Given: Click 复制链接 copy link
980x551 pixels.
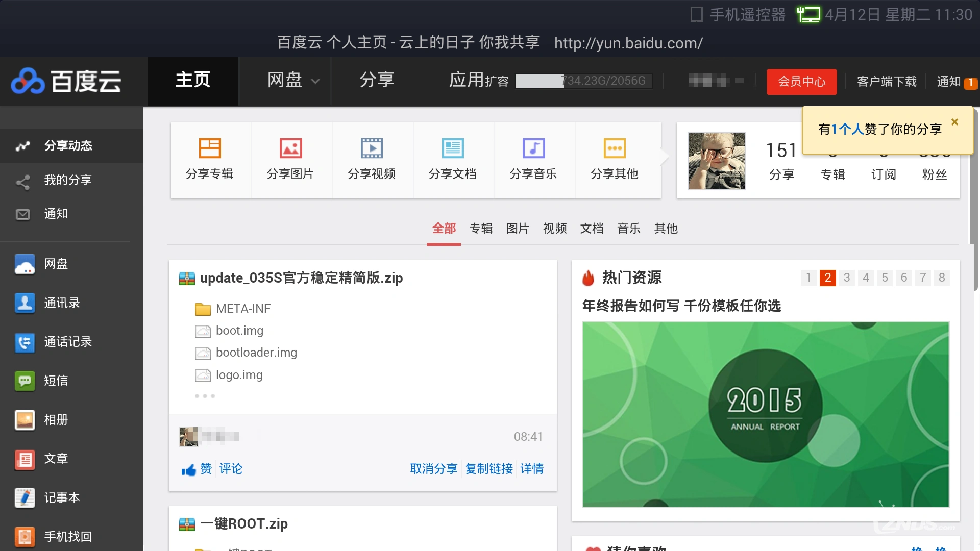Looking at the screenshot, I should pyautogui.click(x=489, y=469).
